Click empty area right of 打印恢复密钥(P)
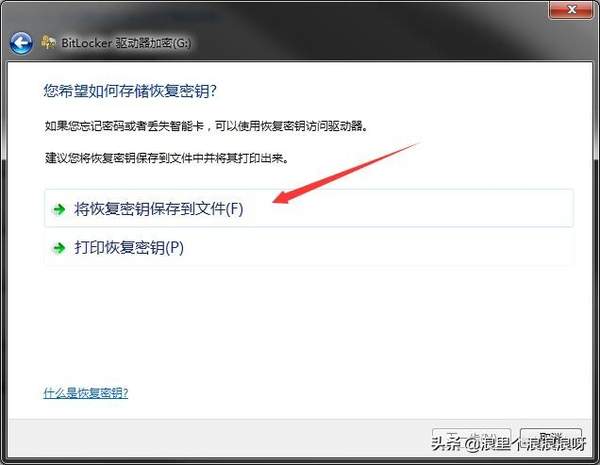The image size is (600, 465). click(x=383, y=248)
